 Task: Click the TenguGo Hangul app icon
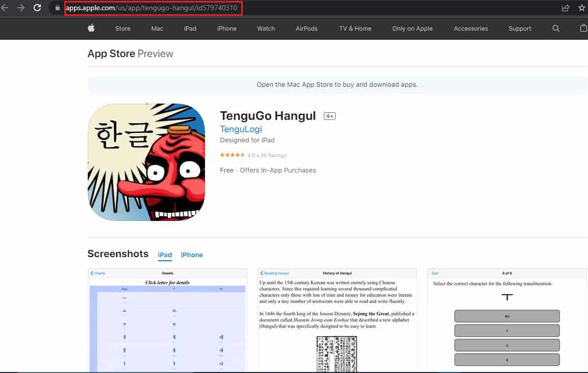[146, 162]
